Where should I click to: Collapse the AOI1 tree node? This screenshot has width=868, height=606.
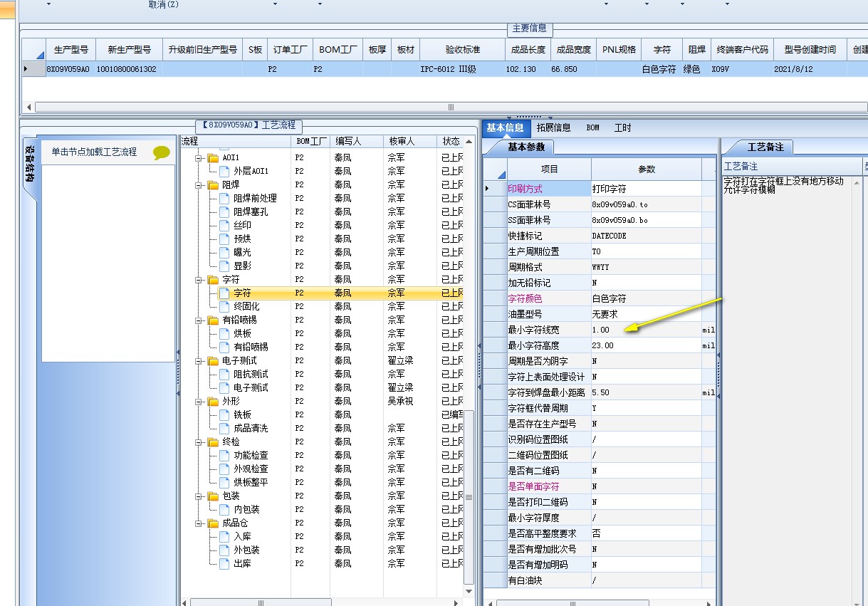[x=199, y=158]
